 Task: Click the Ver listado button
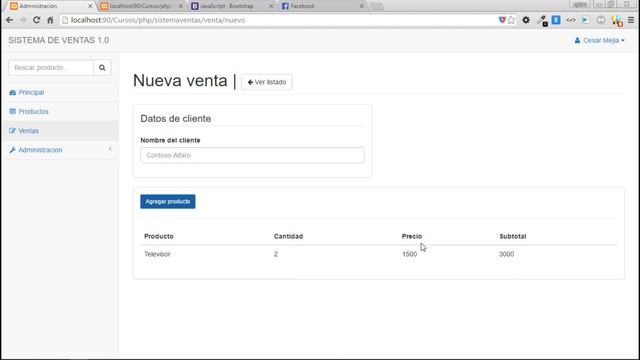click(267, 82)
